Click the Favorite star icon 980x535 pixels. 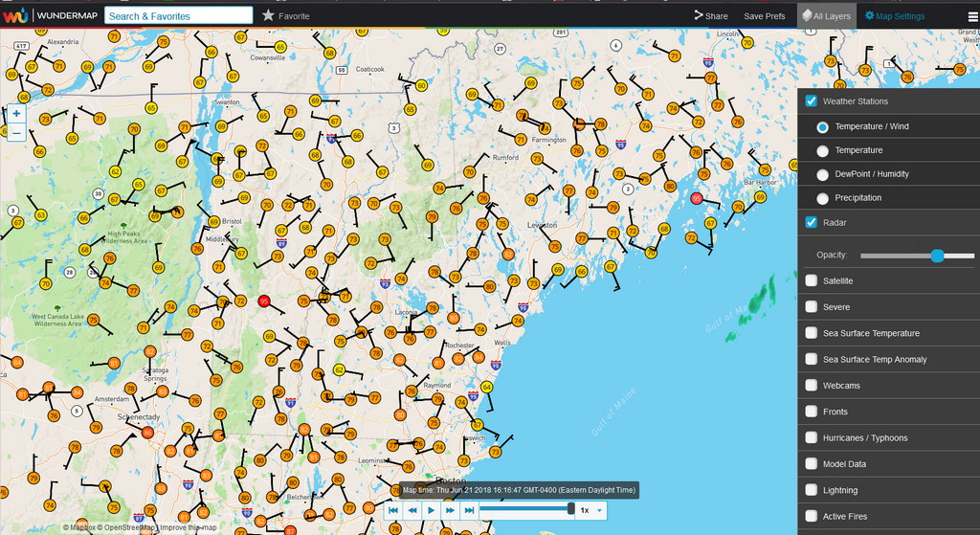pyautogui.click(x=269, y=15)
